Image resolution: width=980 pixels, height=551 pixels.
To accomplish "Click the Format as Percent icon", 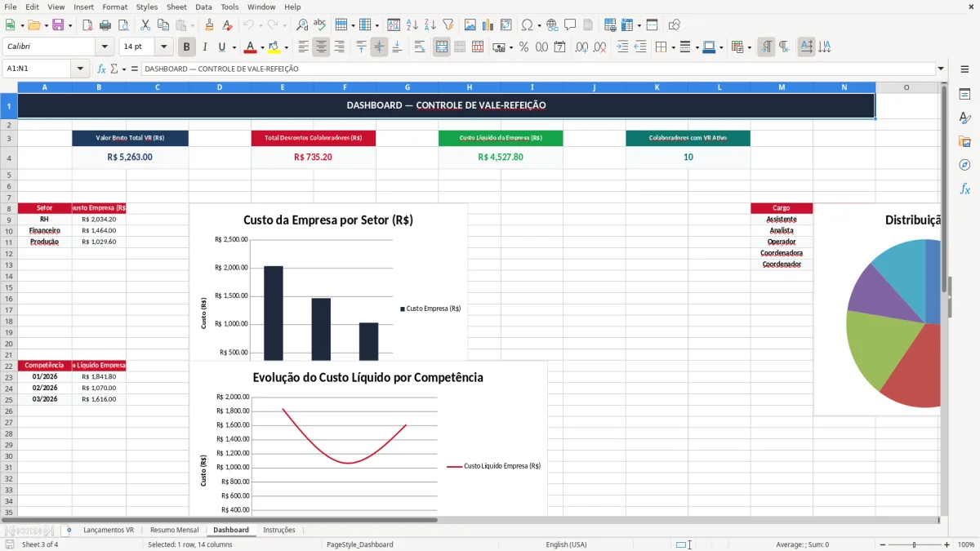I will point(523,47).
